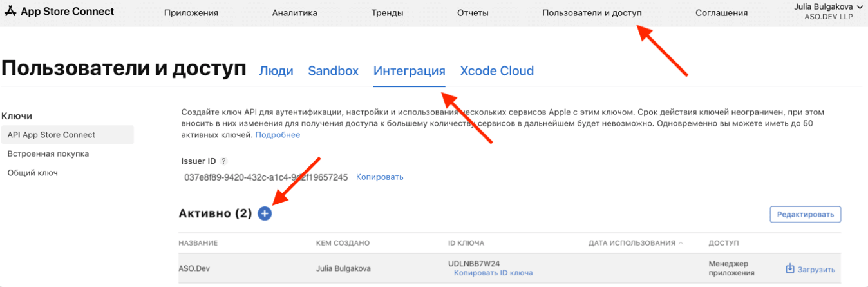
Task: Sort by ДАТА ИСПОЛЬЗОВАНИЯ column arrow
Action: [x=681, y=243]
